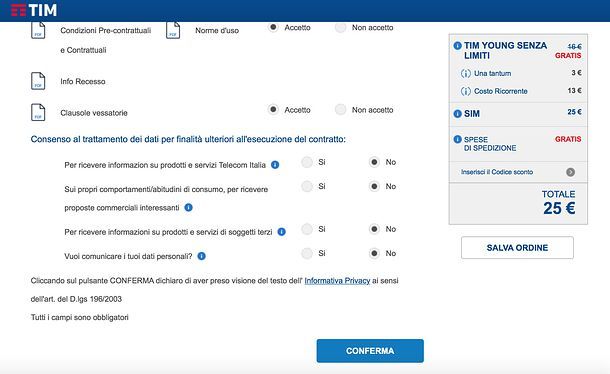
Task: Show info for Telecom Italia products consent
Action: pos(275,165)
